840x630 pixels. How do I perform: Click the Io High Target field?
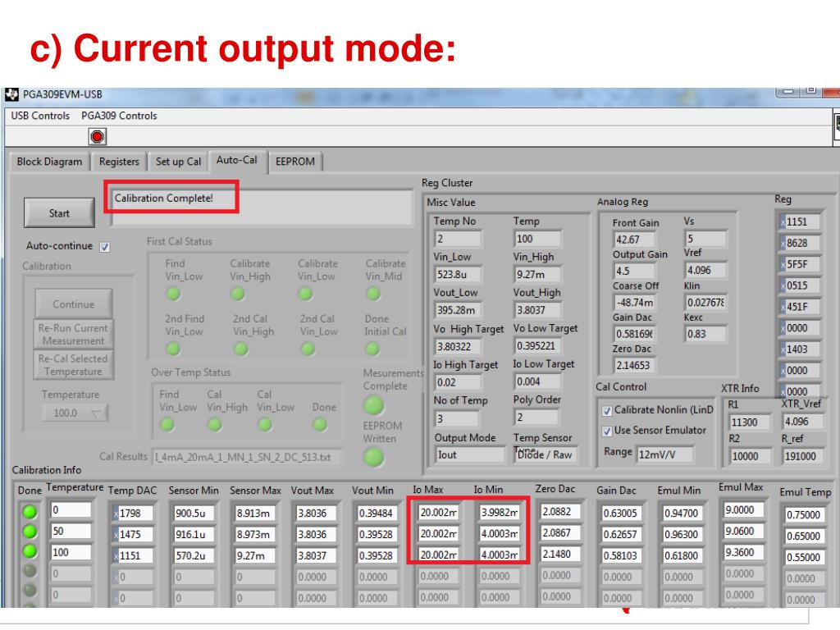point(458,382)
